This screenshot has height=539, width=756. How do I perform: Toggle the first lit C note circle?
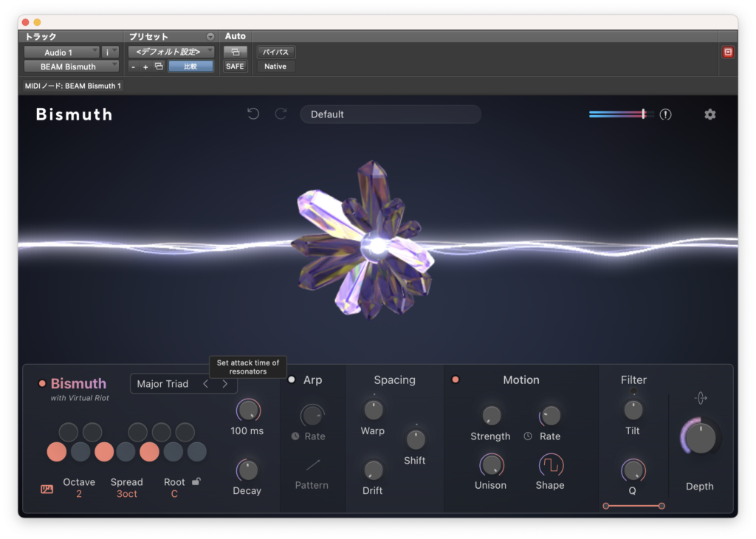[57, 452]
